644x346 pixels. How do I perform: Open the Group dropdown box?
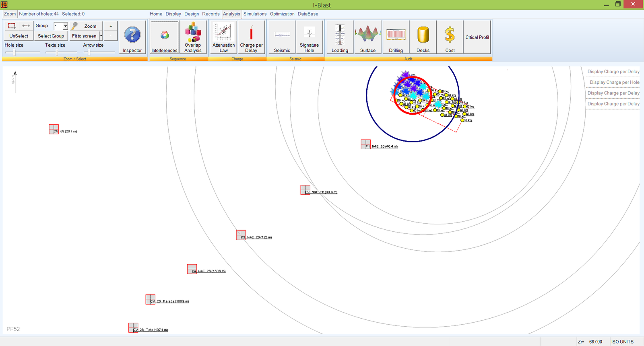(x=61, y=26)
